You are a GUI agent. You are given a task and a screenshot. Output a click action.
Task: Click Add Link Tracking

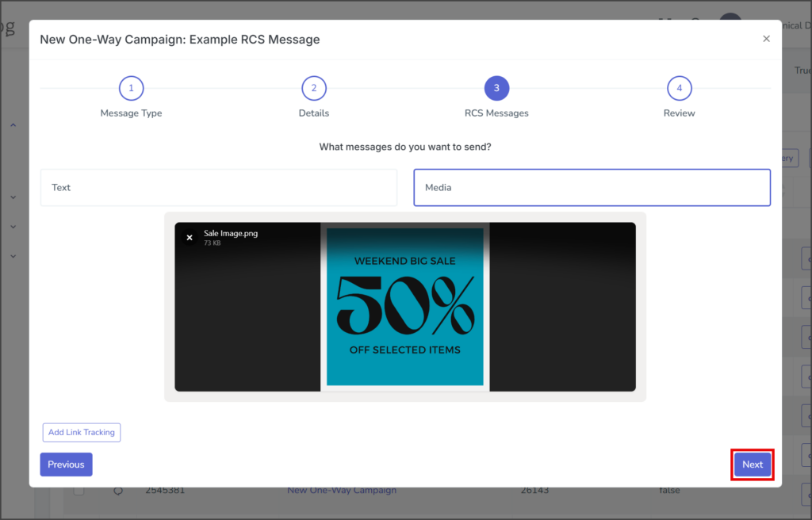coord(82,433)
